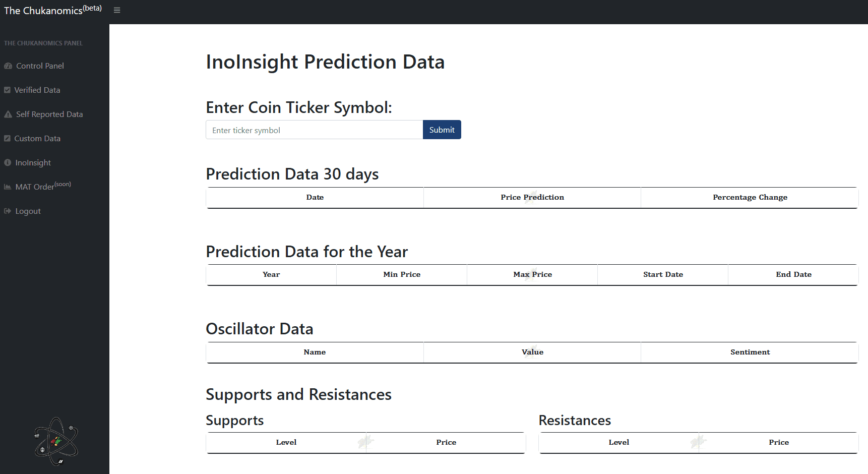Select InoInsight in the sidebar
Viewport: 868px width, 474px height.
[x=33, y=163]
